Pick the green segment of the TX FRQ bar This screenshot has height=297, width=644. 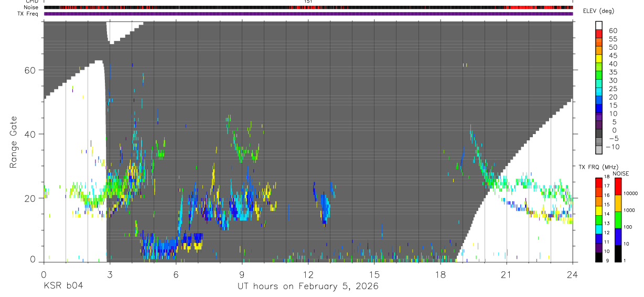598,219
